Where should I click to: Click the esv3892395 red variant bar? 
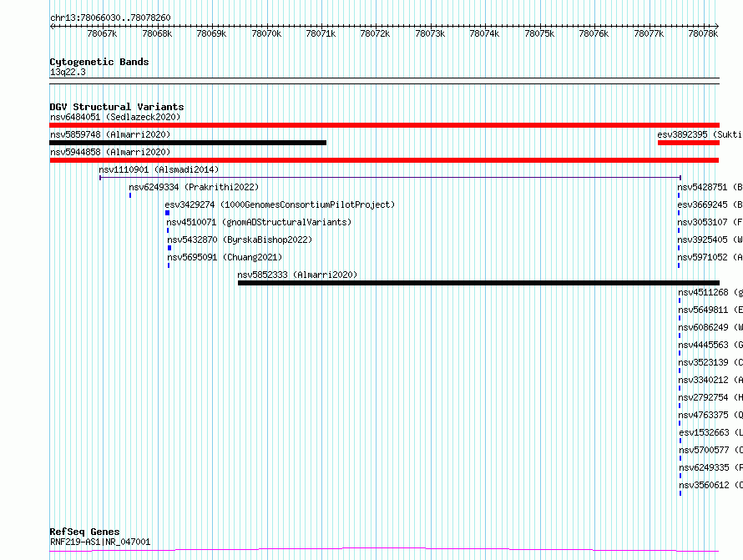(x=689, y=143)
